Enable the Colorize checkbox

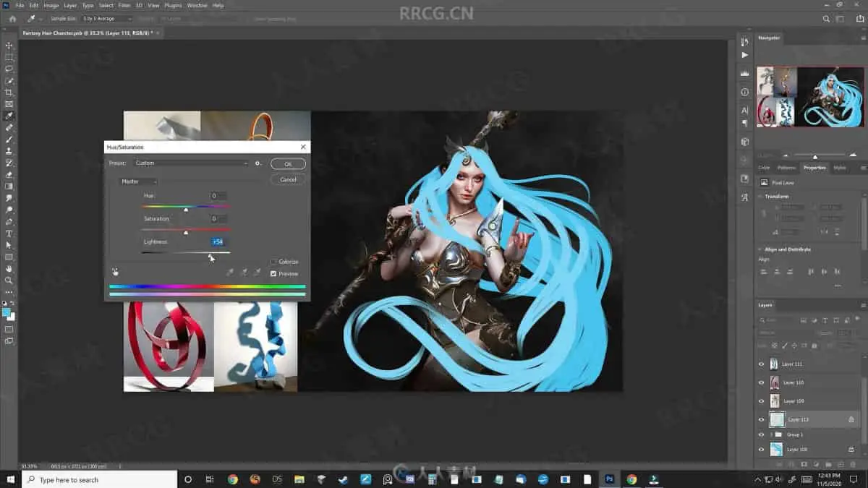pos(273,262)
